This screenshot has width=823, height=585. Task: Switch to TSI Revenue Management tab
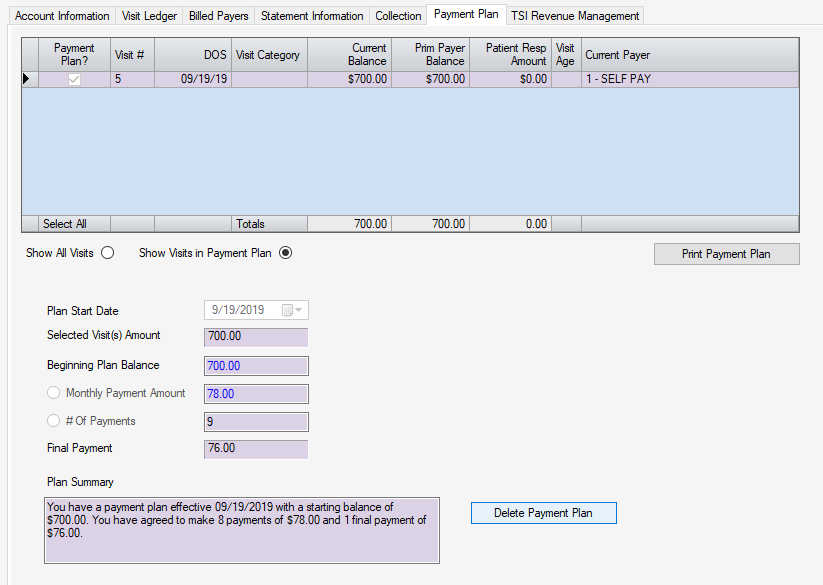click(574, 16)
